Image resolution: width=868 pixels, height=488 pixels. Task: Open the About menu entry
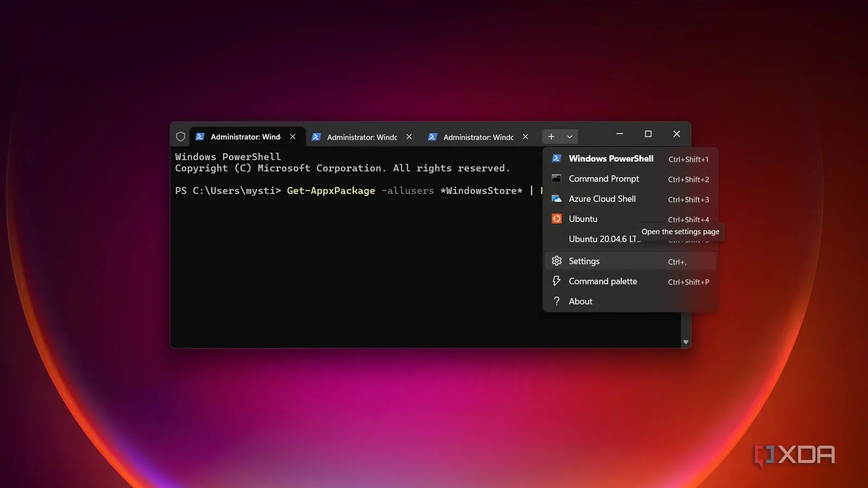(x=630, y=301)
